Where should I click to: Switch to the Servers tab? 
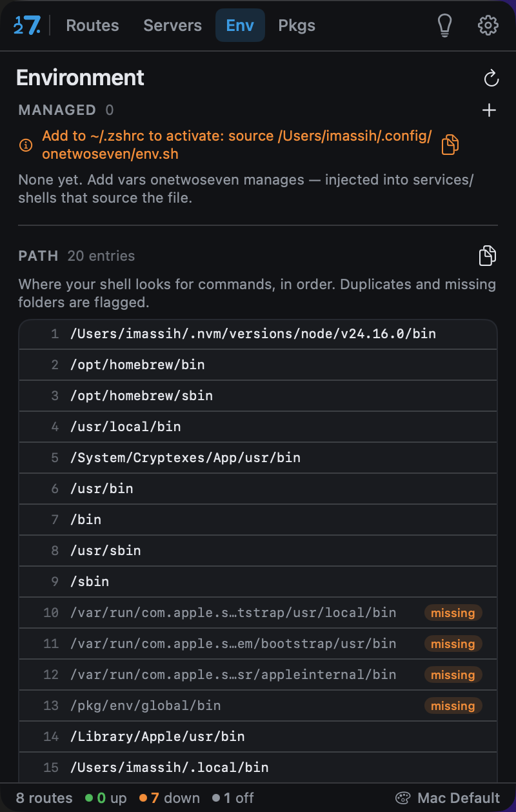[172, 26]
